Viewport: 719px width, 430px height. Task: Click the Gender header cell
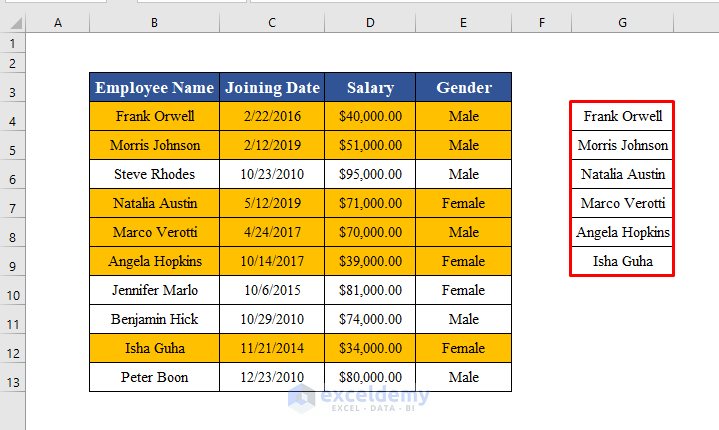[x=464, y=88]
